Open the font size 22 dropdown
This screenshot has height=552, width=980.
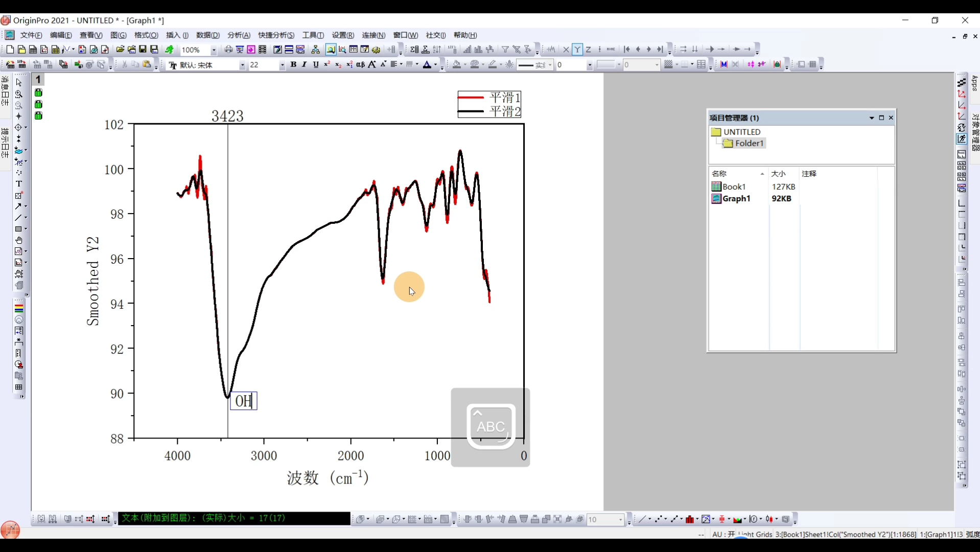(x=282, y=65)
